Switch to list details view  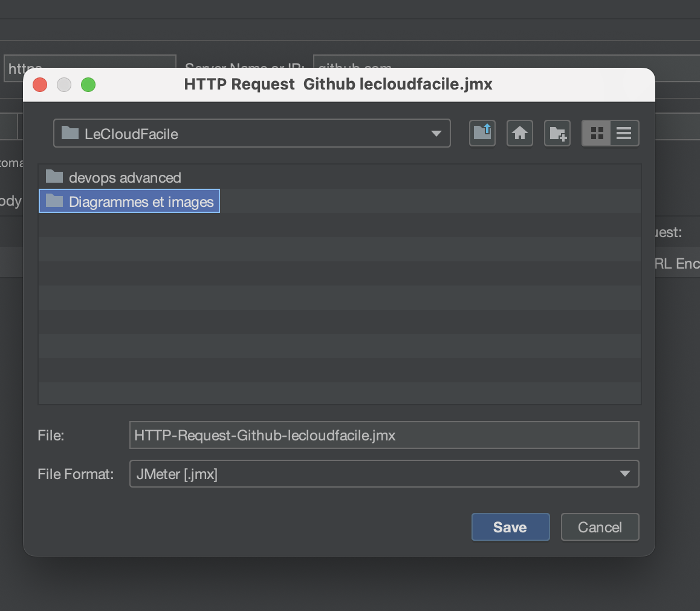(x=624, y=134)
